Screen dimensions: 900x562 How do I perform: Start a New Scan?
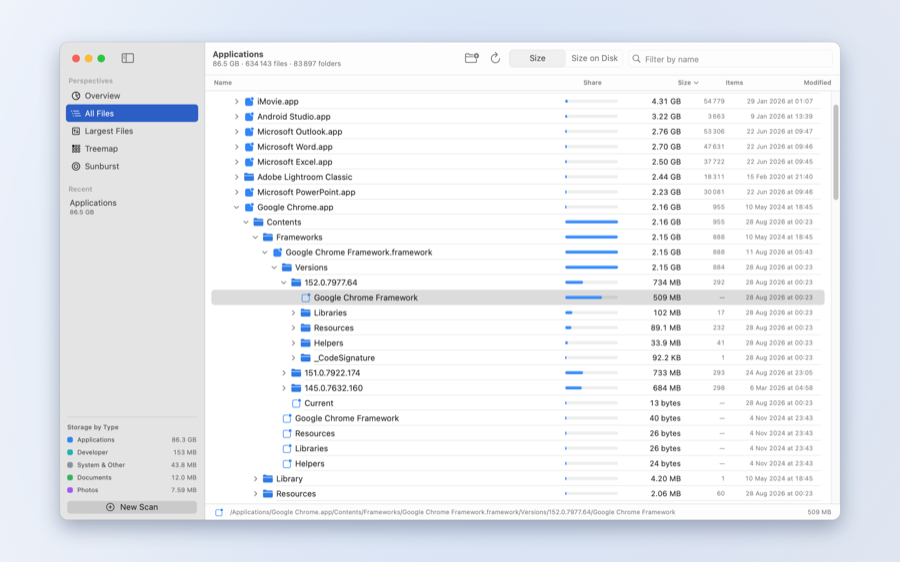tap(132, 507)
